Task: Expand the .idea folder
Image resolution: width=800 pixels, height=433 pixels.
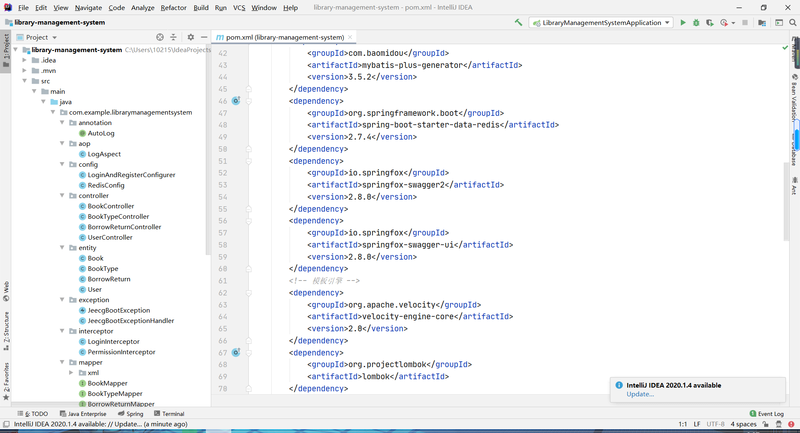Action: [x=24, y=60]
